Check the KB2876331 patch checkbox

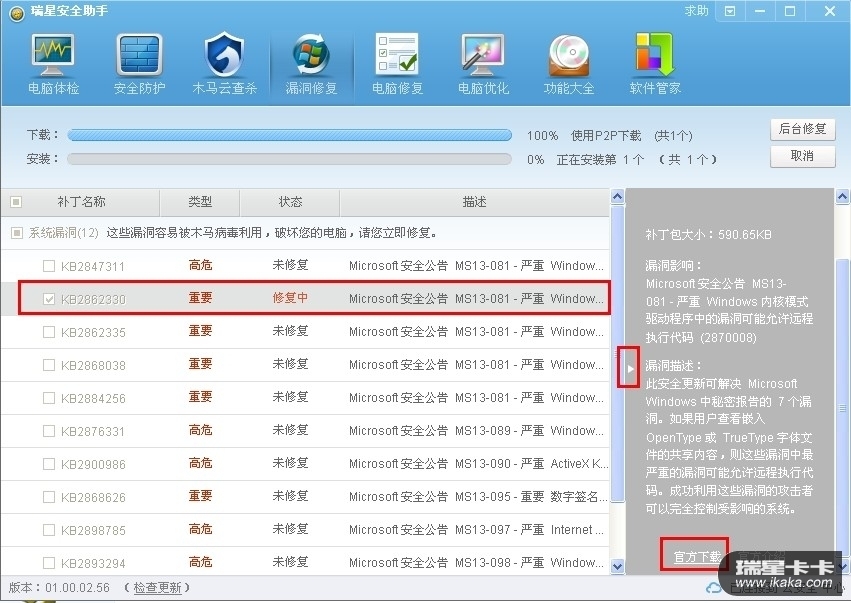(49, 431)
